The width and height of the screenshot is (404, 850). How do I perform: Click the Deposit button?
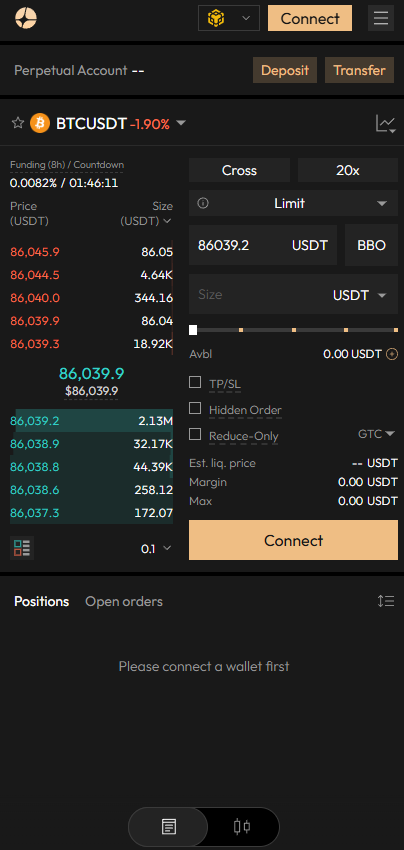point(285,70)
